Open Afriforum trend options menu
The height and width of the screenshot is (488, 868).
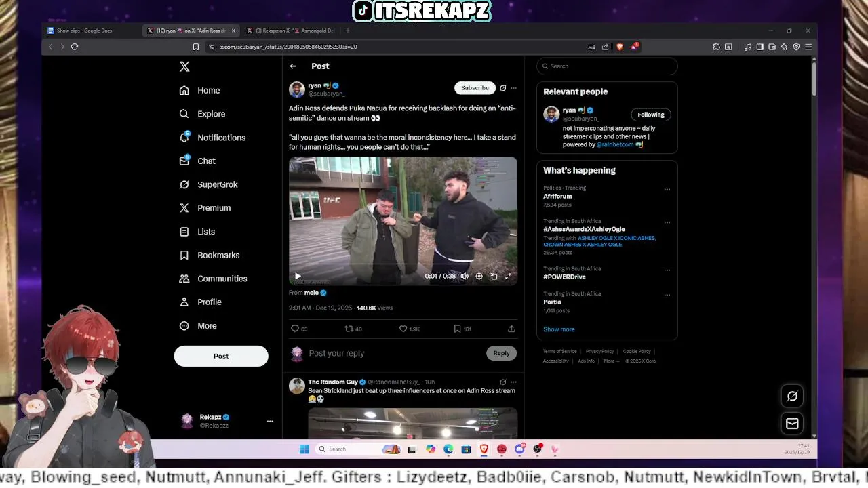667,190
